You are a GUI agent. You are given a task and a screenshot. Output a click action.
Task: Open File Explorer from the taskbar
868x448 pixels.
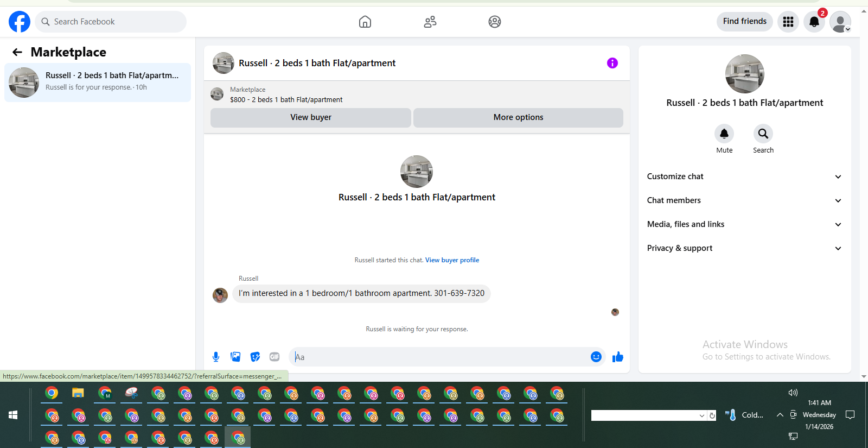[x=78, y=393]
